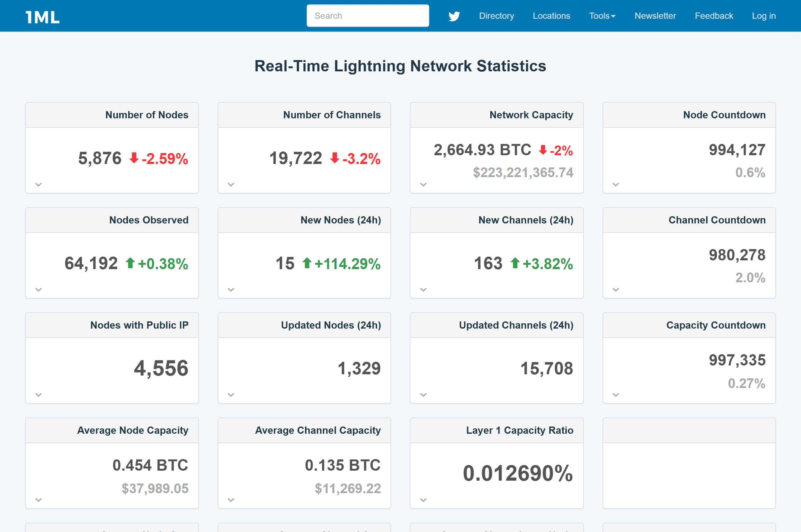
Task: Click the Nodes Observed card title
Action: pos(149,220)
